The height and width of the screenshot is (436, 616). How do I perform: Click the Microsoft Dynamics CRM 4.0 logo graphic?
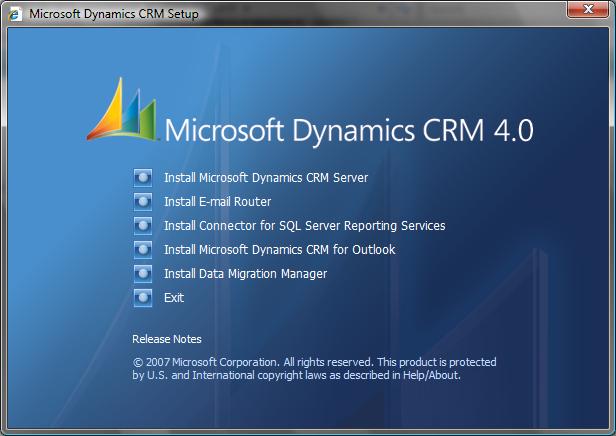123,110
